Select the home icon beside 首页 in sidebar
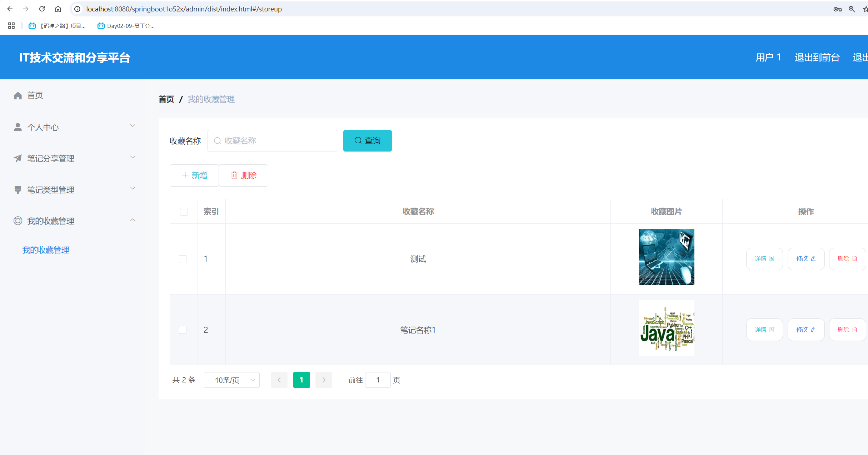 [18, 95]
